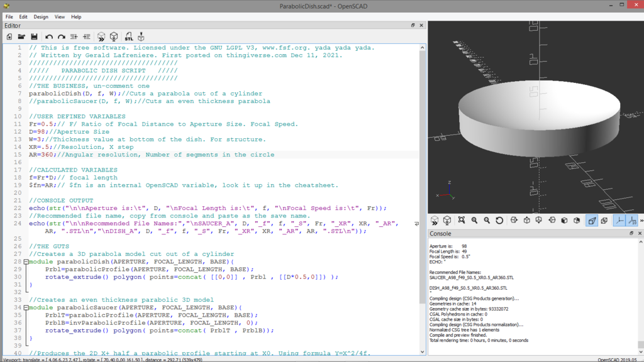Switch to the Right side view
The width and height of the screenshot is (644, 362).
tap(514, 221)
